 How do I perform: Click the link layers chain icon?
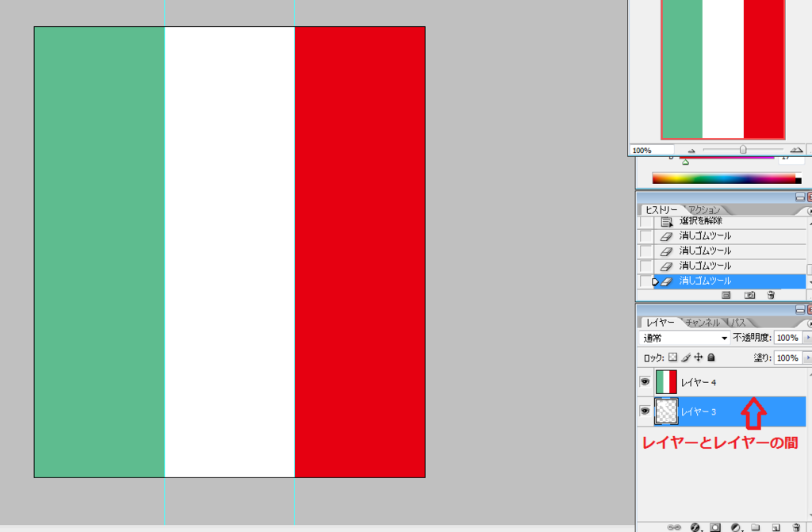point(674,527)
